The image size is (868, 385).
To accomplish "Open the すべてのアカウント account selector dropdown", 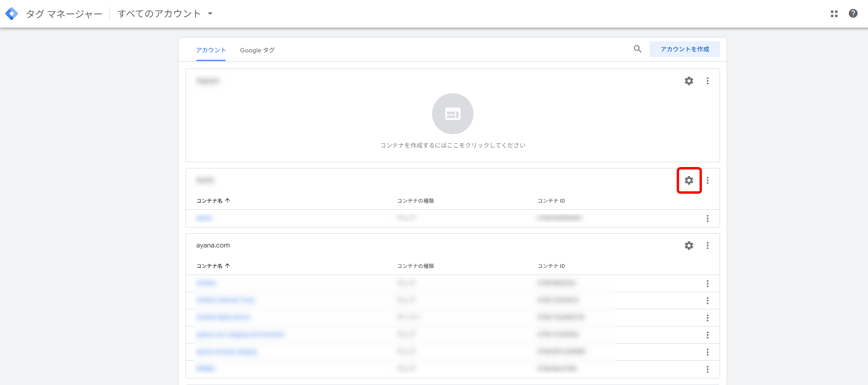I will [x=165, y=14].
